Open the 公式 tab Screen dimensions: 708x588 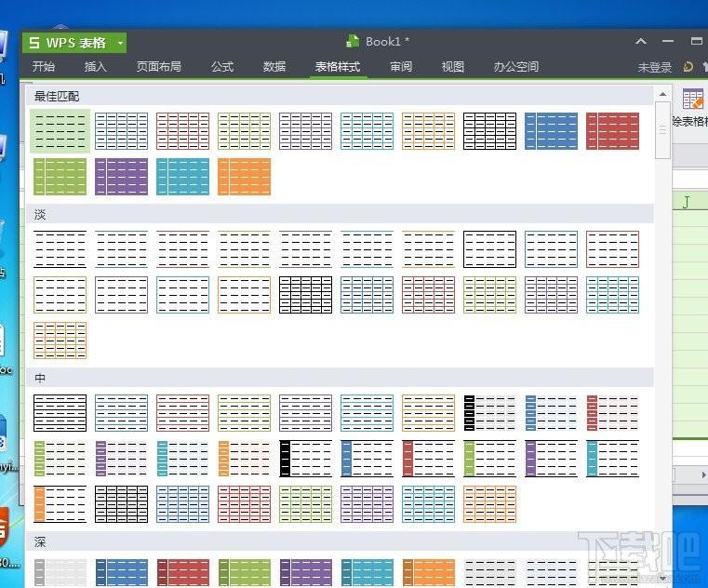222,67
